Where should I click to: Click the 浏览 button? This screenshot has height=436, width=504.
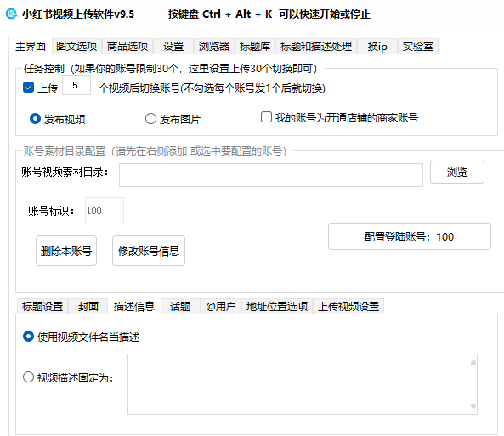(x=457, y=172)
